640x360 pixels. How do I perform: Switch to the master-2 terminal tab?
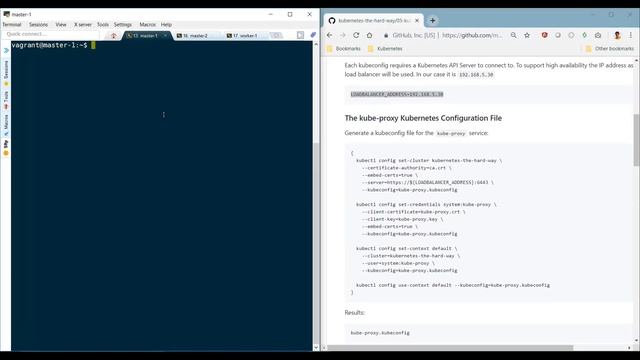pos(195,36)
